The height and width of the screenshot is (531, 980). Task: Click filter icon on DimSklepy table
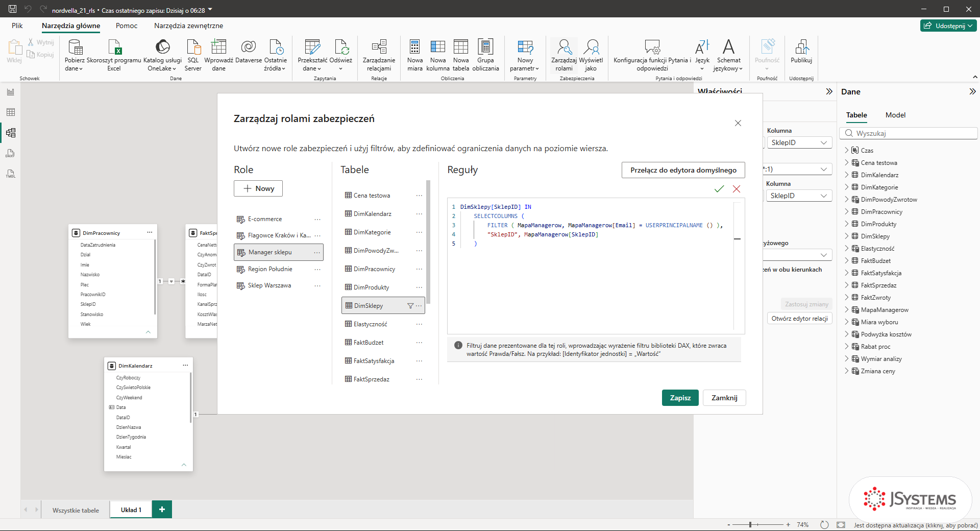click(x=410, y=306)
